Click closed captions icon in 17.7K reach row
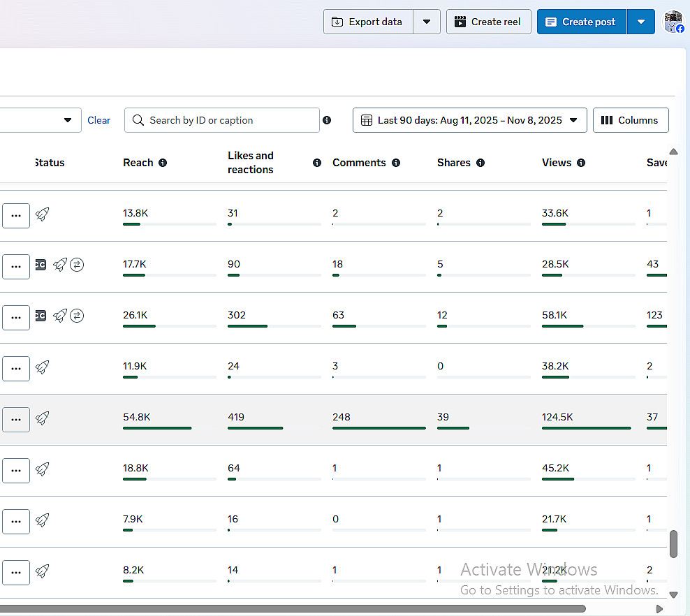Screen dimensions: 690x616 pos(41,265)
